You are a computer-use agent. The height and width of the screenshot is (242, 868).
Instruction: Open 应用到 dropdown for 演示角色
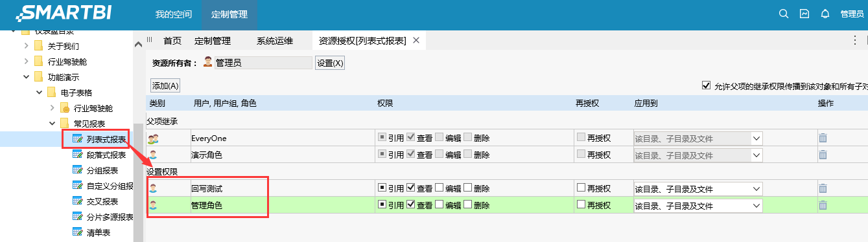coord(698,155)
